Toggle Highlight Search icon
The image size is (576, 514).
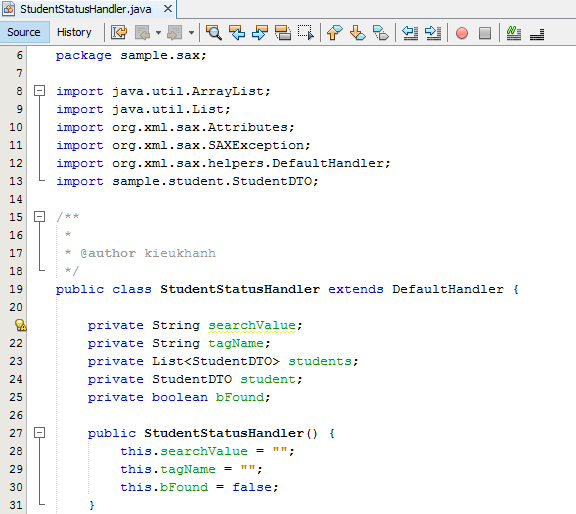pos(283,32)
